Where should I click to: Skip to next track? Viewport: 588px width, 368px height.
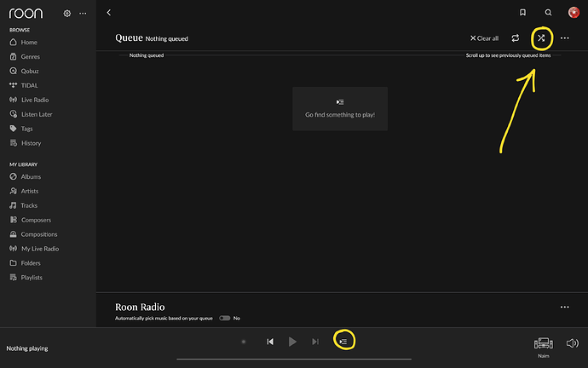tap(315, 342)
